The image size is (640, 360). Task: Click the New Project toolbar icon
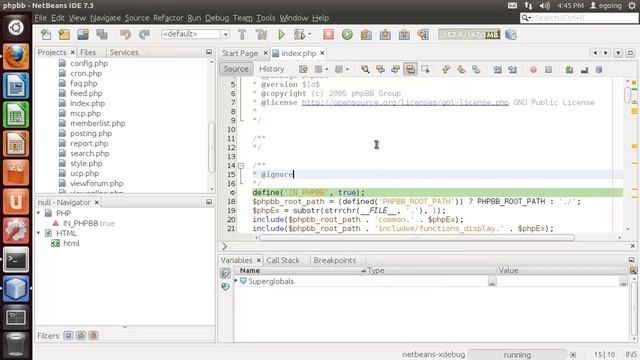coord(64,35)
